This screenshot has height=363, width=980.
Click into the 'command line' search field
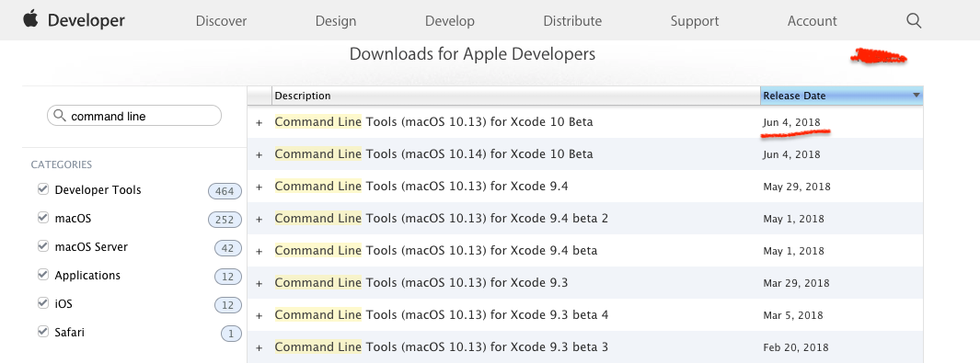(133, 116)
